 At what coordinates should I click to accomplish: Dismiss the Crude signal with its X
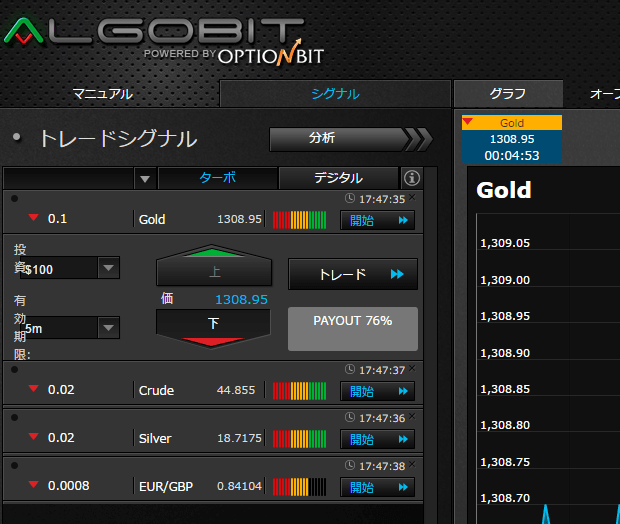(412, 368)
